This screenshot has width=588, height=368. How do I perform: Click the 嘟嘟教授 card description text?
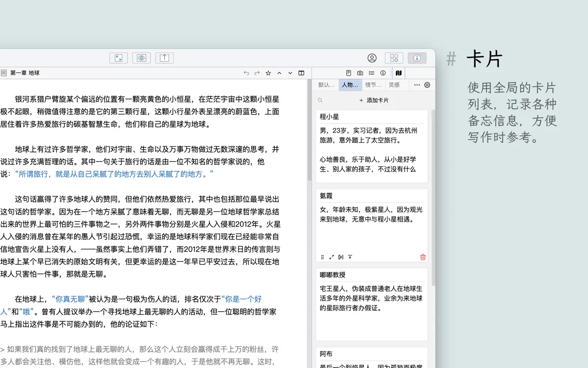coord(371,298)
